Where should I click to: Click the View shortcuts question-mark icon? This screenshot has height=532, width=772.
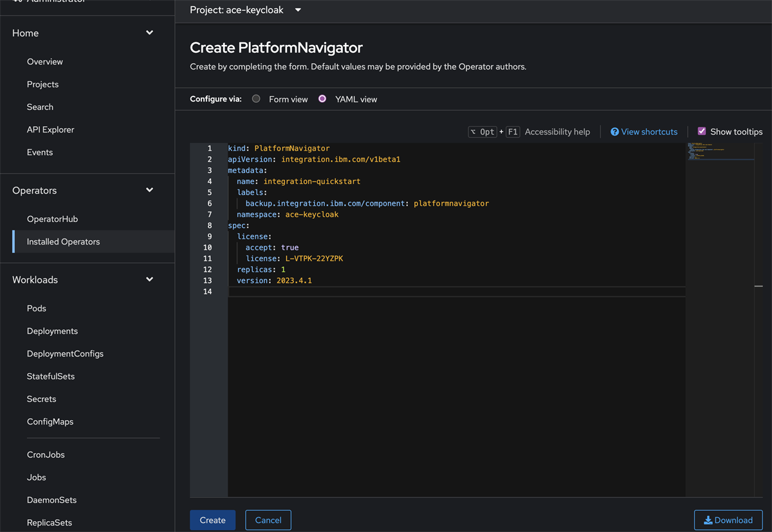coord(614,132)
